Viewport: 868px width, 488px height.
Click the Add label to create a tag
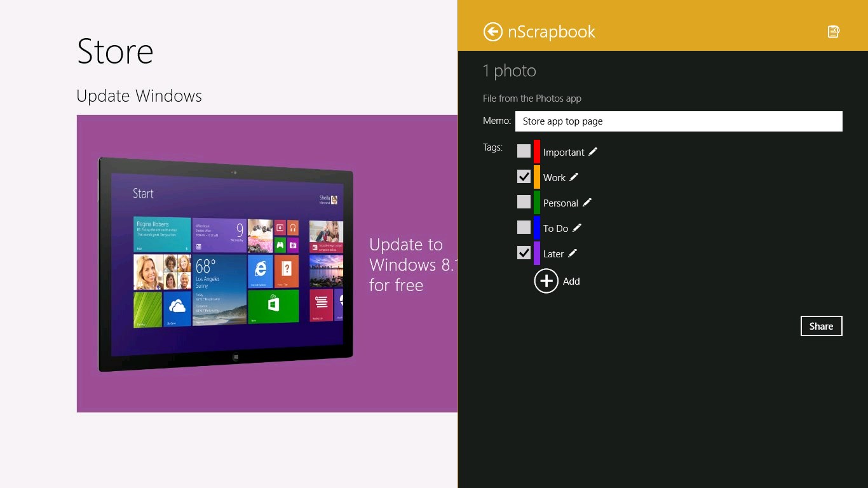tap(571, 281)
